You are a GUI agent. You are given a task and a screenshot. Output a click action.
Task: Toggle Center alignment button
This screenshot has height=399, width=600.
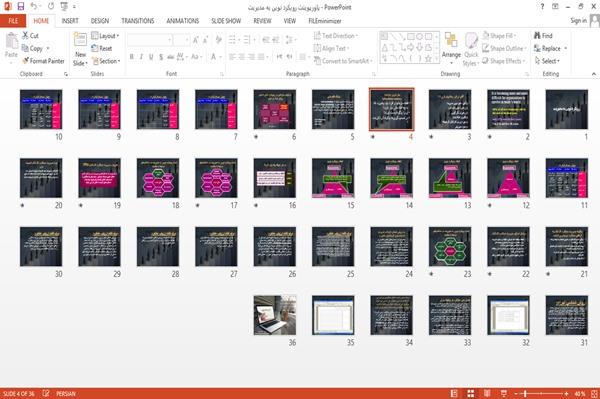(241, 57)
